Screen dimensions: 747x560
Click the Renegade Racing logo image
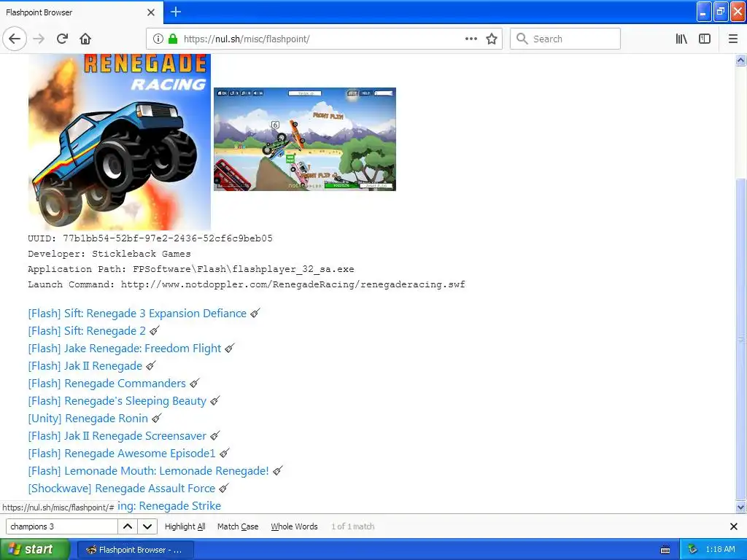coord(120,142)
